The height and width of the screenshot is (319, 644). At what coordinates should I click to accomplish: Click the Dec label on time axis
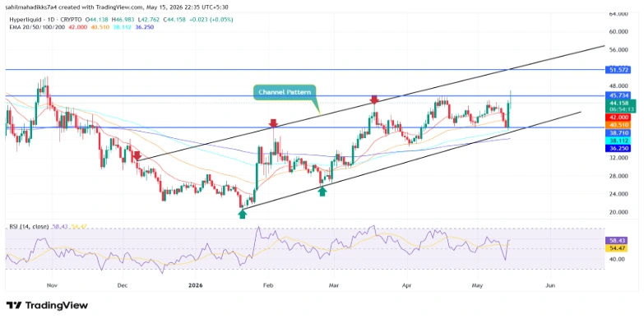point(122,284)
